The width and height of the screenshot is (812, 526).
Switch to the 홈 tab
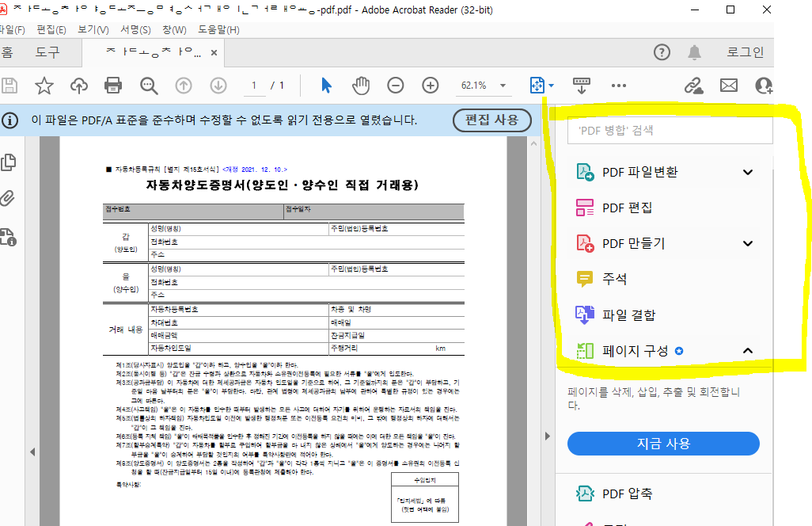tap(17, 53)
